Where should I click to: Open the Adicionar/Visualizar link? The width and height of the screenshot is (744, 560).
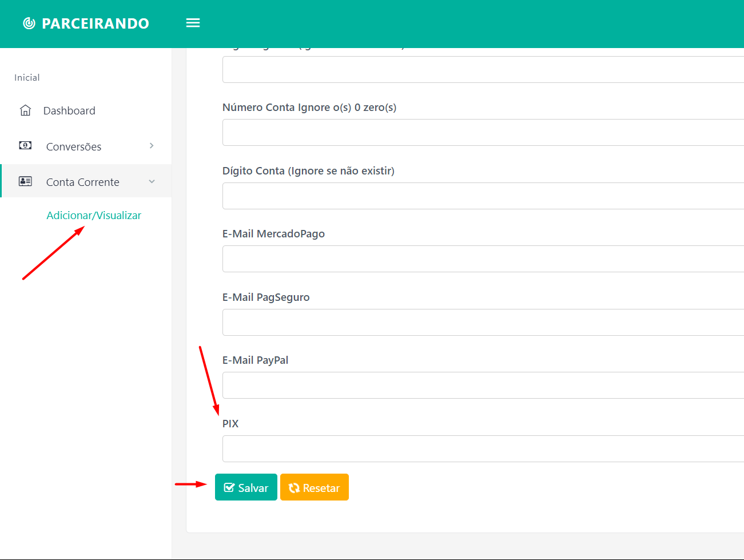[94, 215]
